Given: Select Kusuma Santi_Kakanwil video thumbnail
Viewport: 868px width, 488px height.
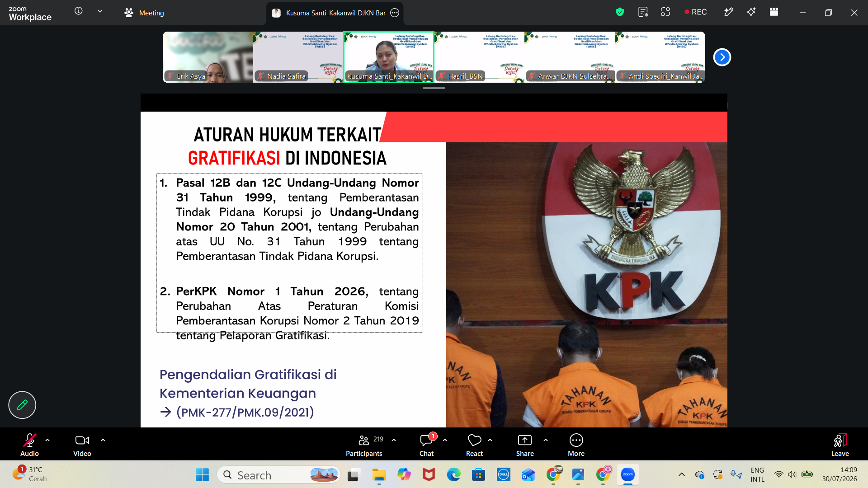Looking at the screenshot, I should tap(389, 57).
